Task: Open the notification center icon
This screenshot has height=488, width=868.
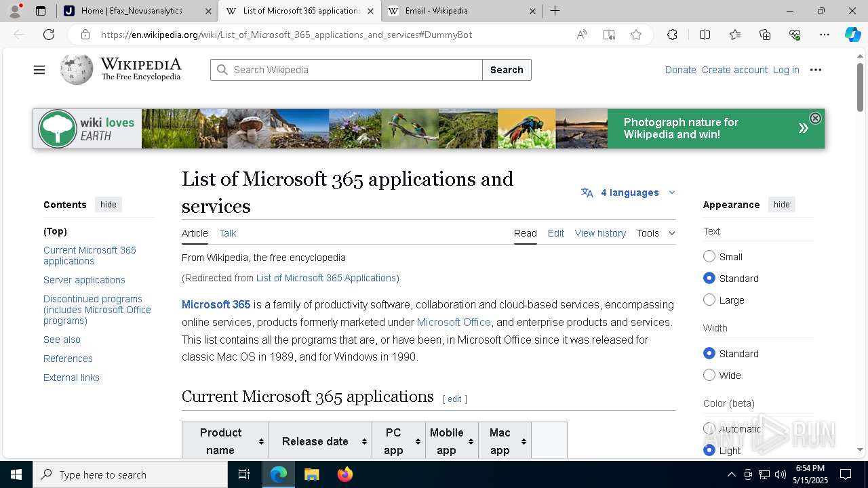Action: click(x=846, y=474)
